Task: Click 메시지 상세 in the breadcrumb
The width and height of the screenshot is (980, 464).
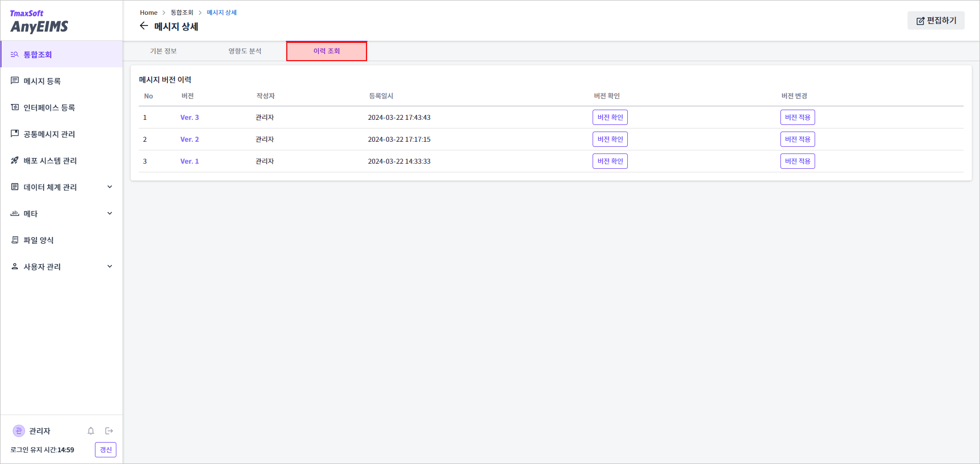Action: (x=222, y=12)
